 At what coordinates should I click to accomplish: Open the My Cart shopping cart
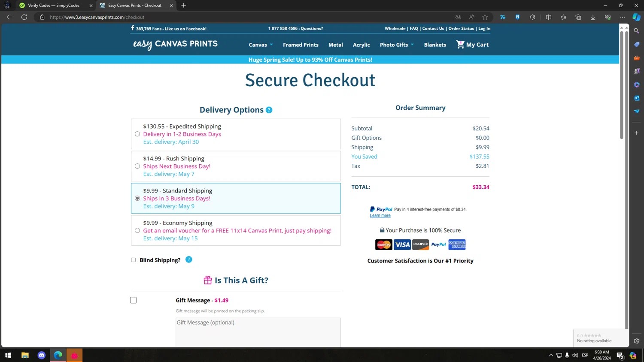pos(472,45)
